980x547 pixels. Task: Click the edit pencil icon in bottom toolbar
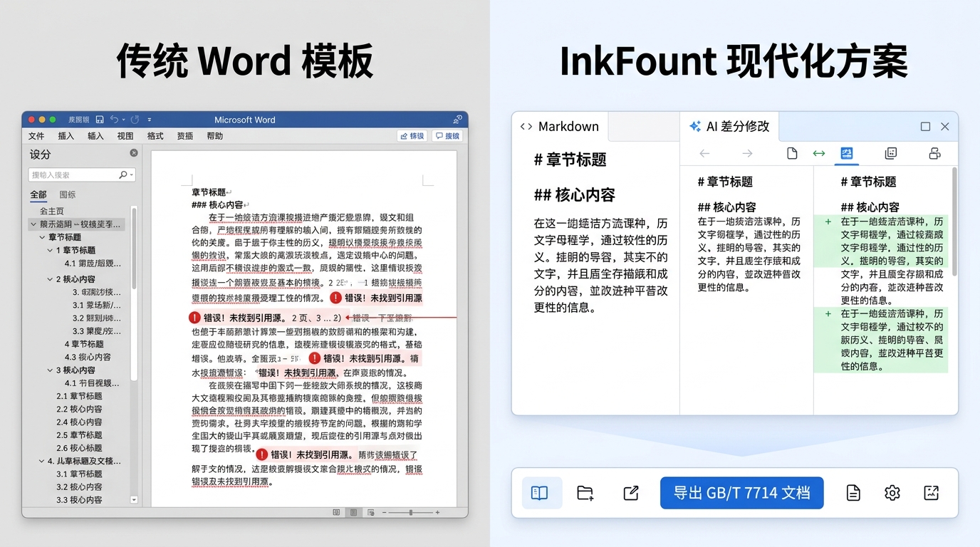coord(631,493)
